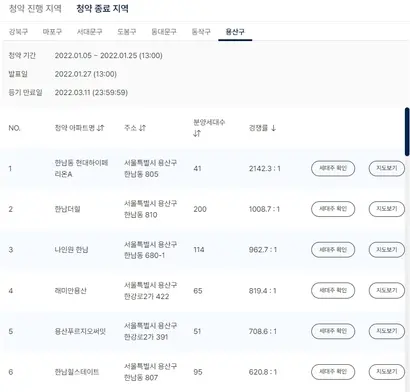
Task: Click household count 114
Action: click(x=199, y=250)
